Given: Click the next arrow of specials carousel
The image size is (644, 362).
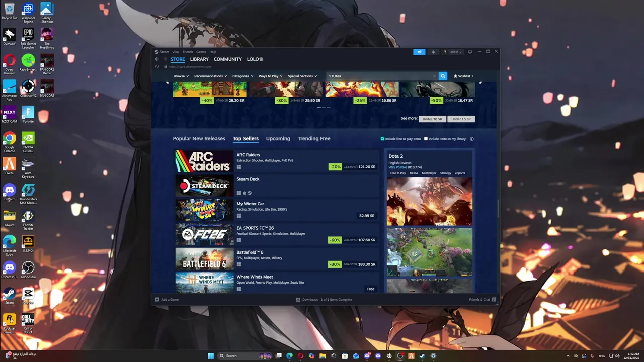Looking at the screenshot, I should click(481, 83).
